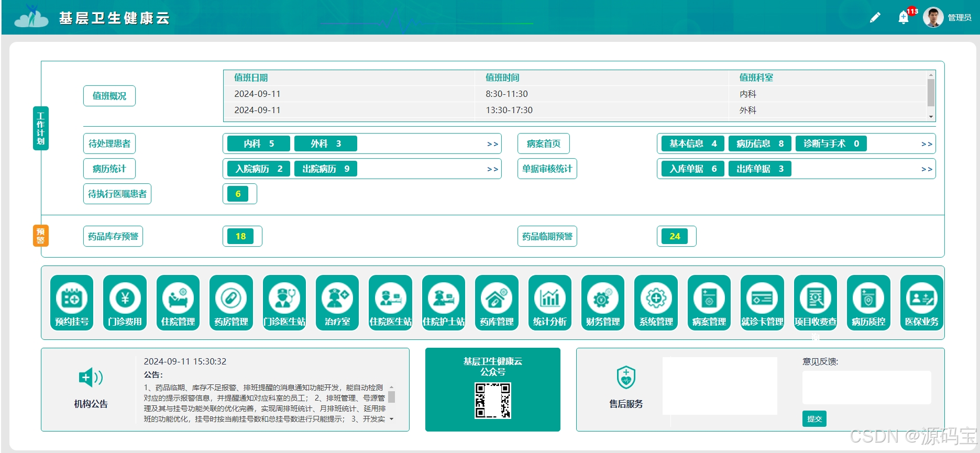Click the 病历统计 button
The image size is (980, 453).
tap(109, 169)
